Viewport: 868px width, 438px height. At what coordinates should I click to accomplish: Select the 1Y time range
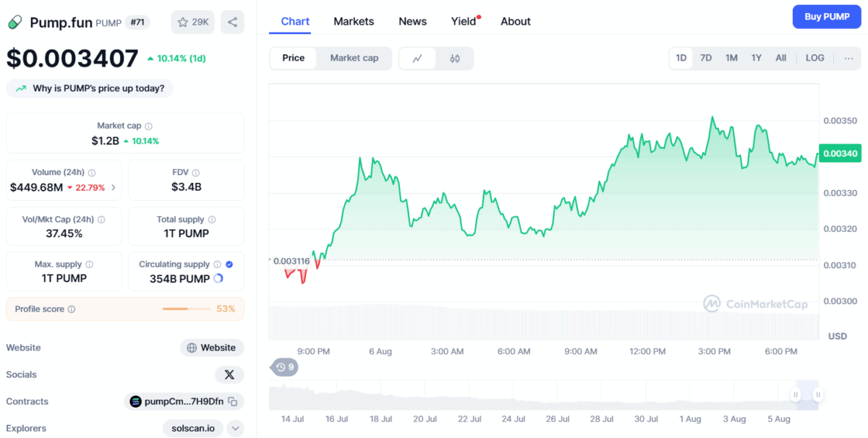[756, 58]
